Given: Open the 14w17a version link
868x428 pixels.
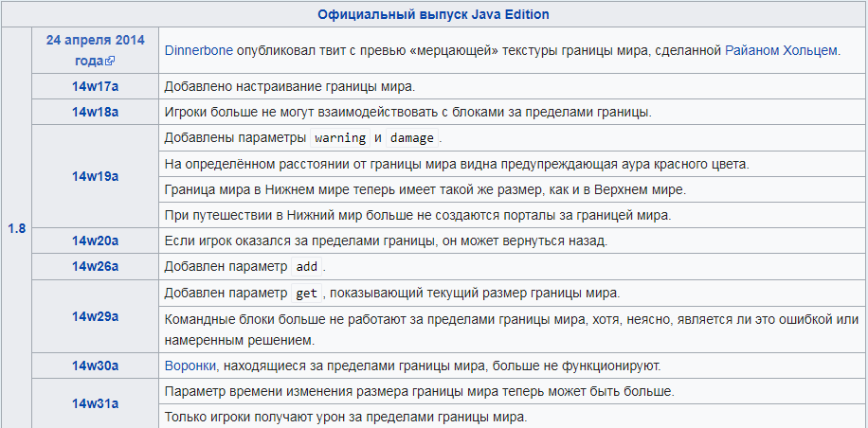Looking at the screenshot, I should [95, 87].
